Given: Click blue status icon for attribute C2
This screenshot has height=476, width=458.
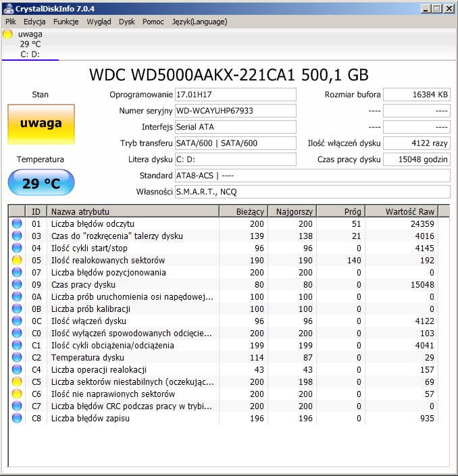Looking at the screenshot, I should click(17, 357).
